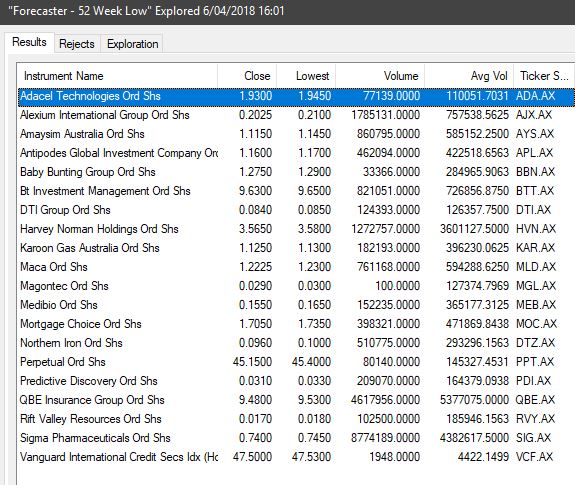Sort by the Close column header

[x=247, y=76]
